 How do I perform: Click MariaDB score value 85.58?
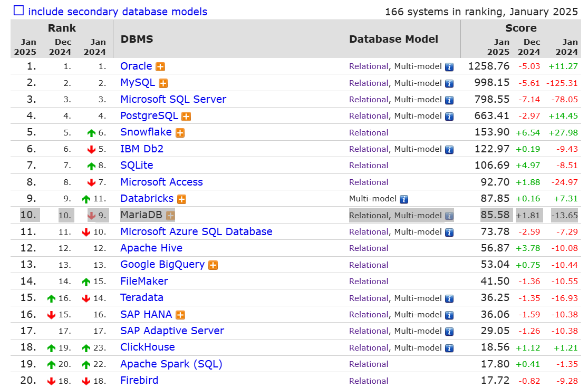495,215
